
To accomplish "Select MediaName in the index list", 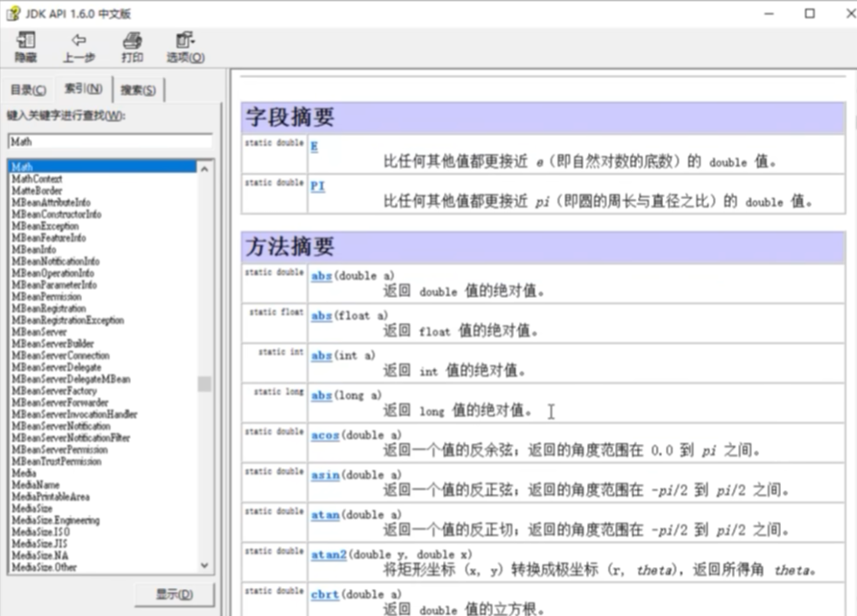I will coord(36,485).
